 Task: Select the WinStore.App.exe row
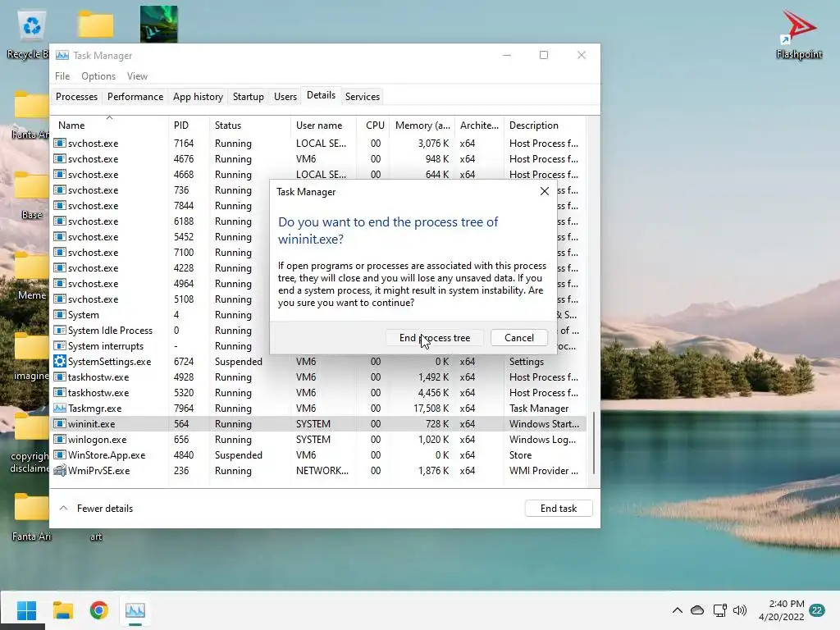pyautogui.click(x=319, y=454)
